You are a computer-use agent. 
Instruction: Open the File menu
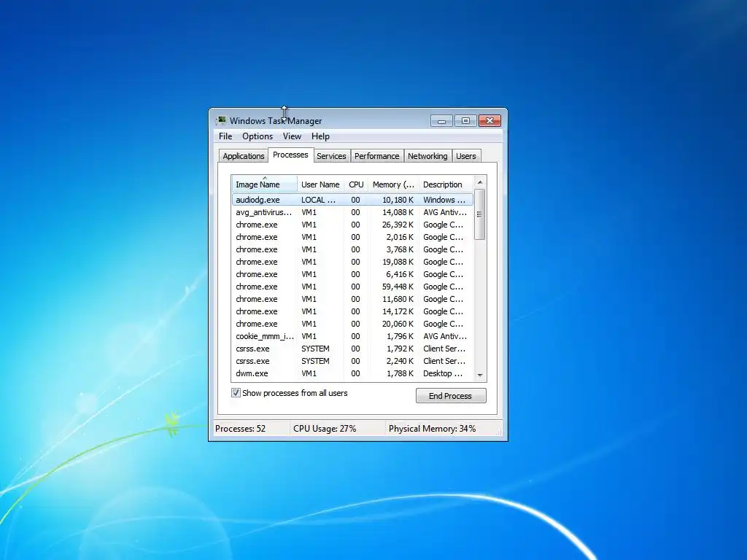225,136
